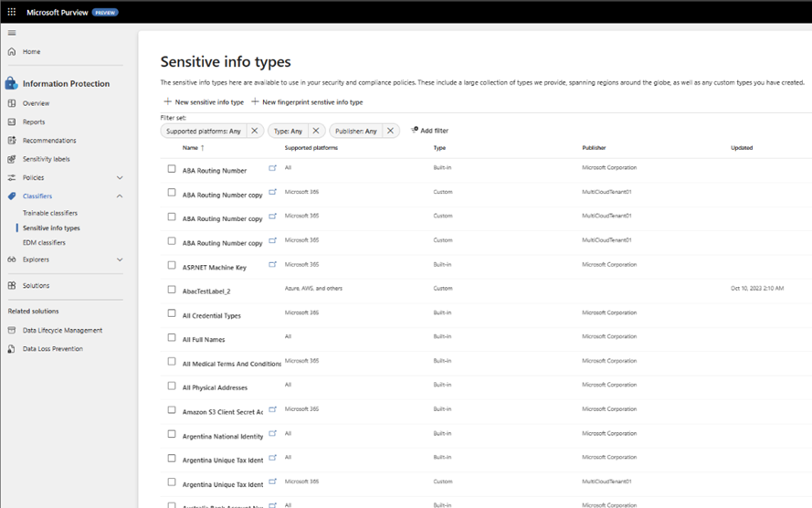Click Oct 10, 2023 2:10 AM date cell
The image size is (812, 508).
coord(756,288)
